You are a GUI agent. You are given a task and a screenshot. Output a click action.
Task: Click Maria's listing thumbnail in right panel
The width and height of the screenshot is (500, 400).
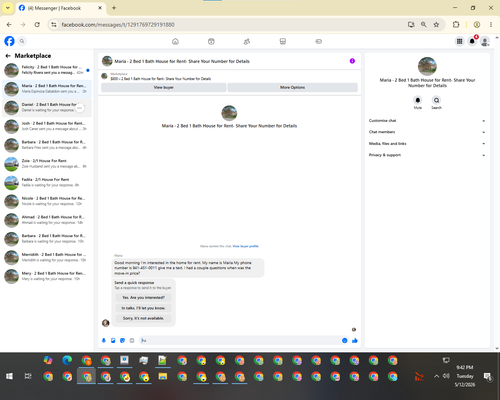427,66
